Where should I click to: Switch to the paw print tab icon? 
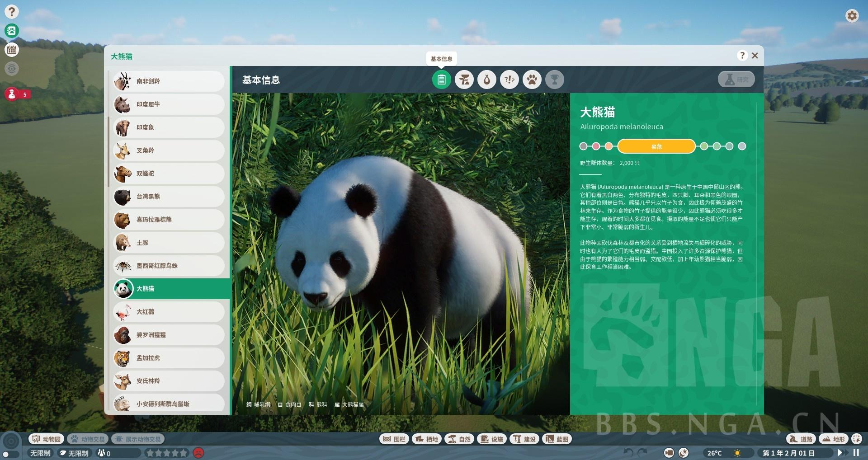point(532,80)
